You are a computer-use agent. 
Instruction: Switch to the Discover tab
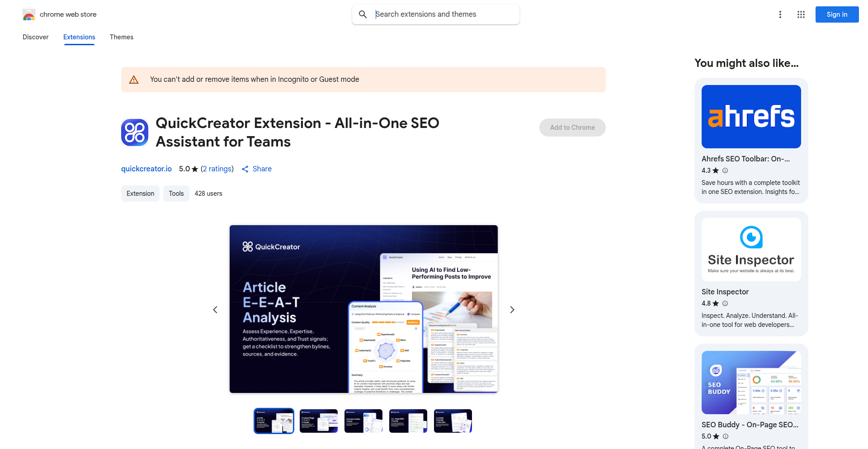pos(36,37)
